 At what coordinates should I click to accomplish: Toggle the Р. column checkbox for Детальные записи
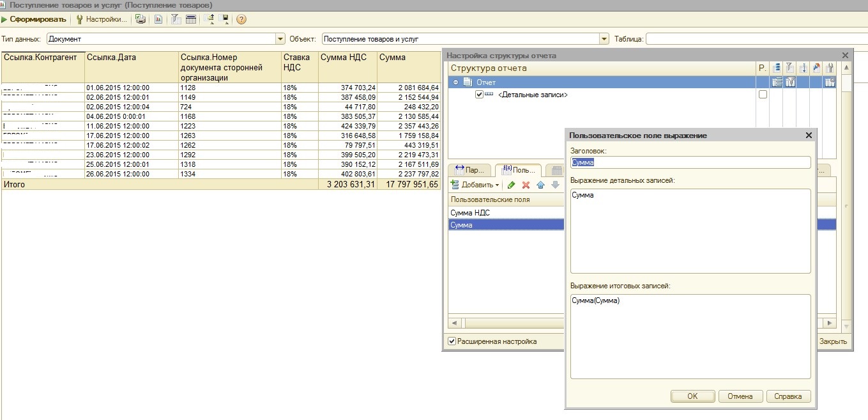click(762, 95)
